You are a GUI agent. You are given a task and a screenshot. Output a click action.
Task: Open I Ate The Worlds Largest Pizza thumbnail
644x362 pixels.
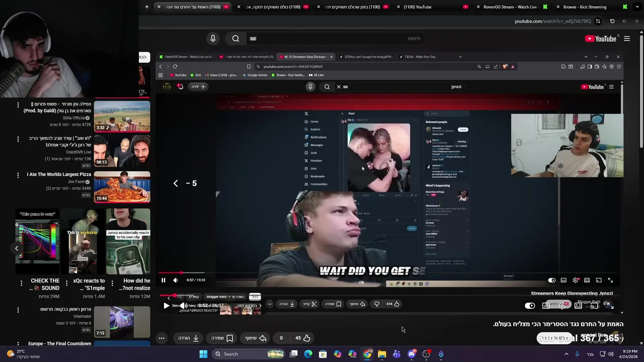pos(122,187)
